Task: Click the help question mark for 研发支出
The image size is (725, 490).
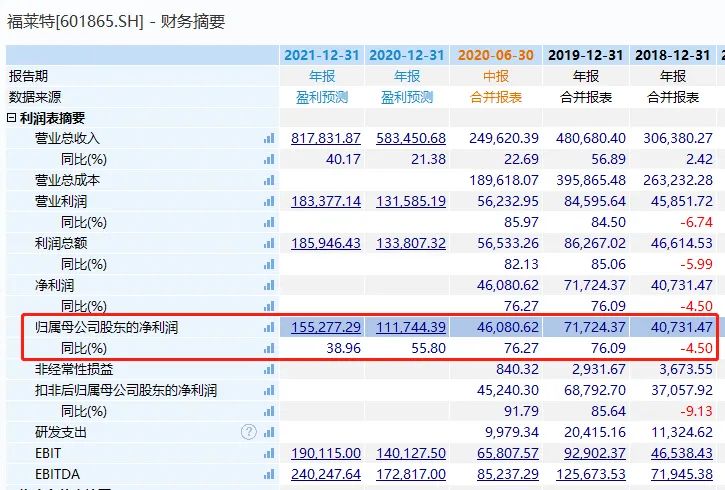Action: [x=249, y=432]
